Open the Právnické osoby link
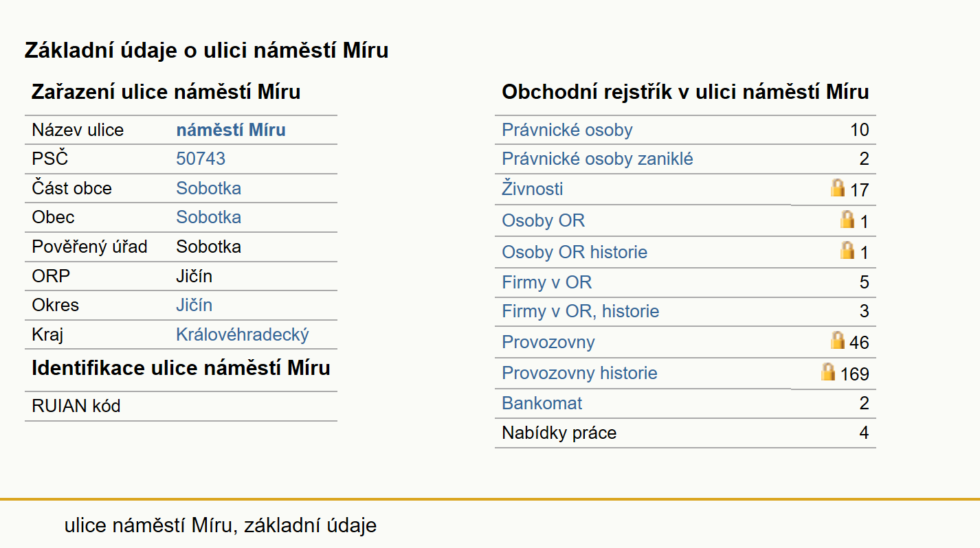980x548 pixels. pos(567,130)
